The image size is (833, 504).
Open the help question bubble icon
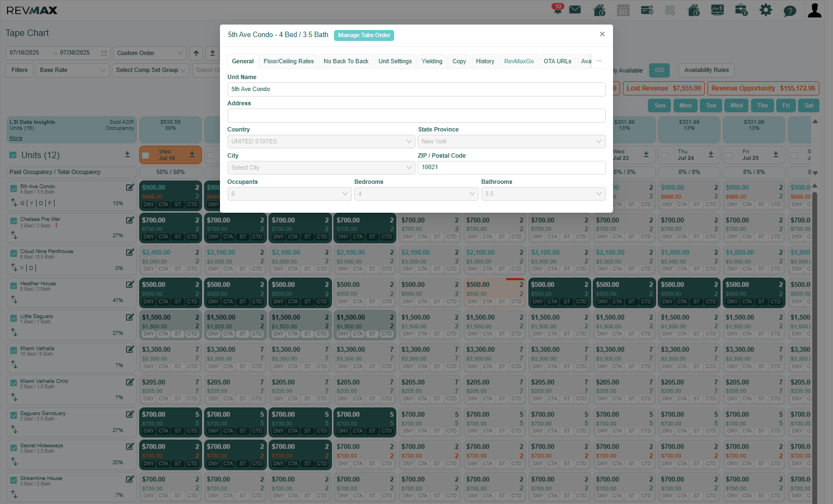pos(790,10)
